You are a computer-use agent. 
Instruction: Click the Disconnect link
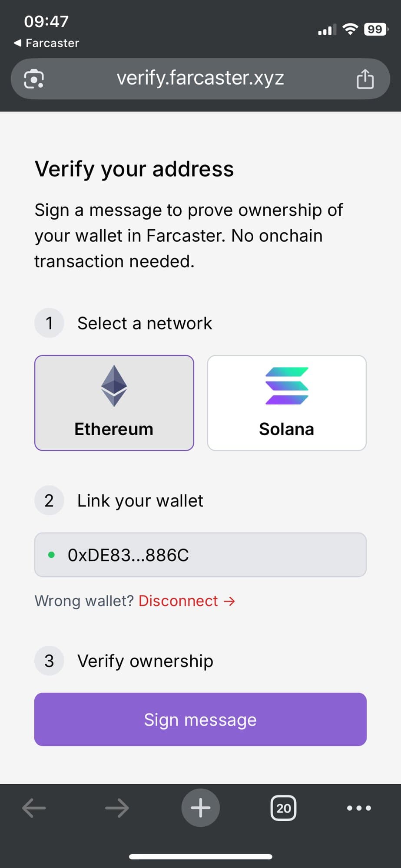click(x=177, y=601)
